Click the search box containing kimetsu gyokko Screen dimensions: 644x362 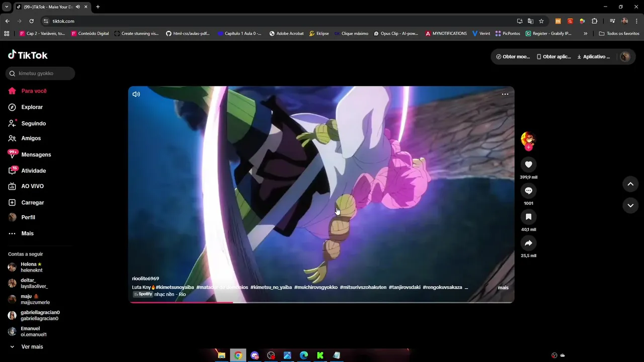(x=40, y=73)
